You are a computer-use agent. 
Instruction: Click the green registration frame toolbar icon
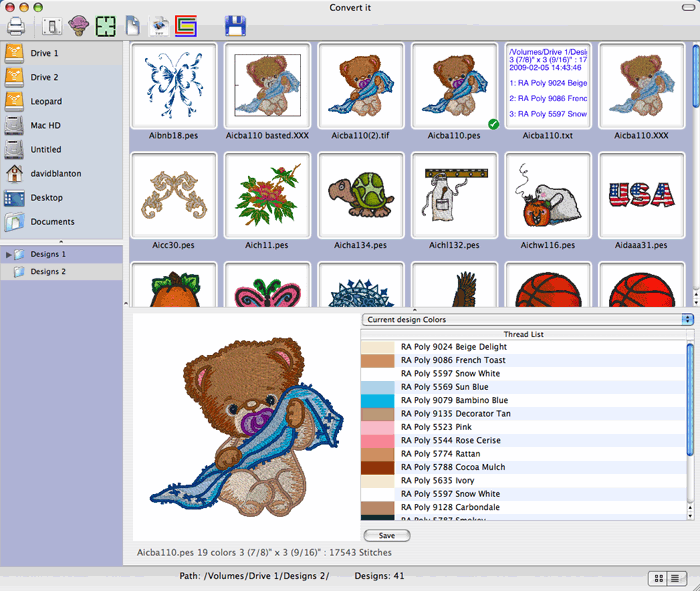(x=105, y=26)
